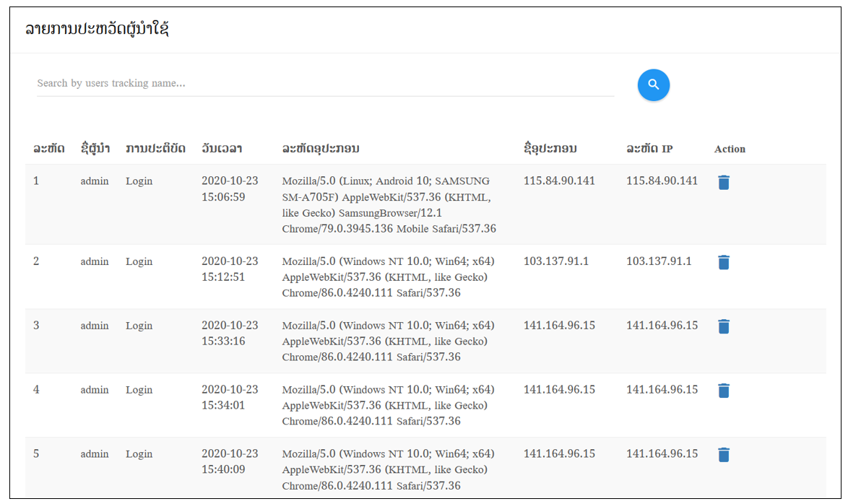Click device name 103.137.91.1 in row 2
848x504 pixels.
coord(556,261)
